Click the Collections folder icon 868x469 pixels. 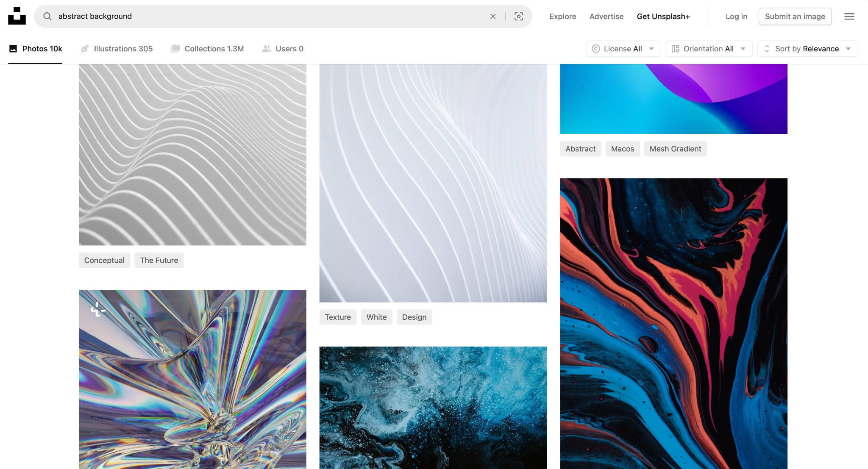(175, 49)
